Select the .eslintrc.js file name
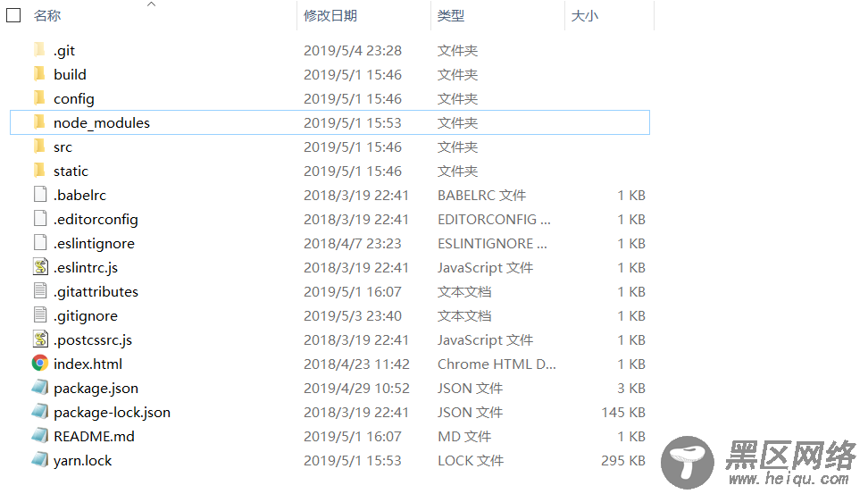The height and width of the screenshot is (494, 868). coord(86,267)
